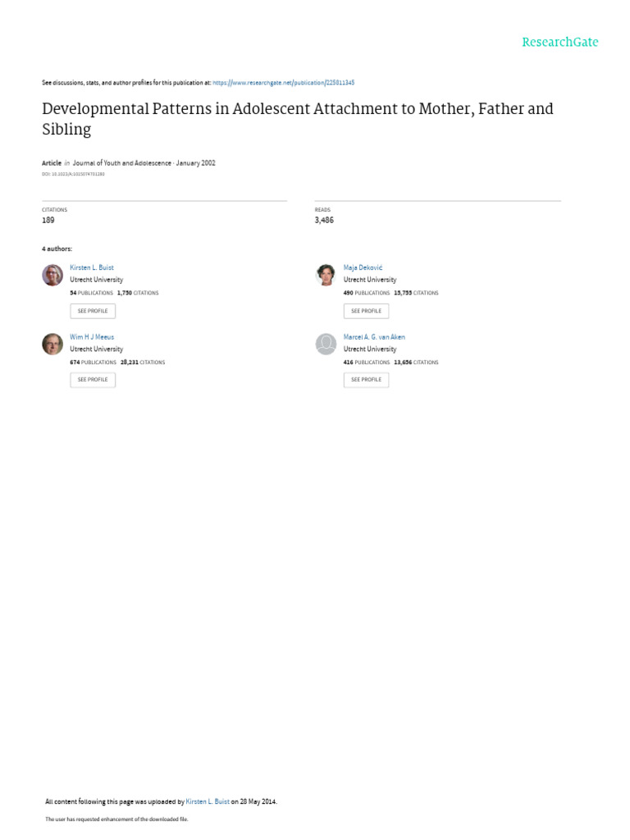Click Wim H J Meeus's profile photo

52,344
